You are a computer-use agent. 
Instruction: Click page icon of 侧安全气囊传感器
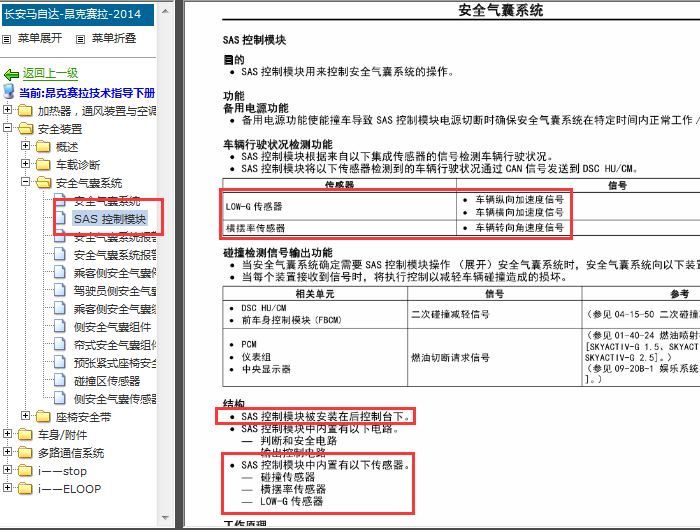(60, 398)
